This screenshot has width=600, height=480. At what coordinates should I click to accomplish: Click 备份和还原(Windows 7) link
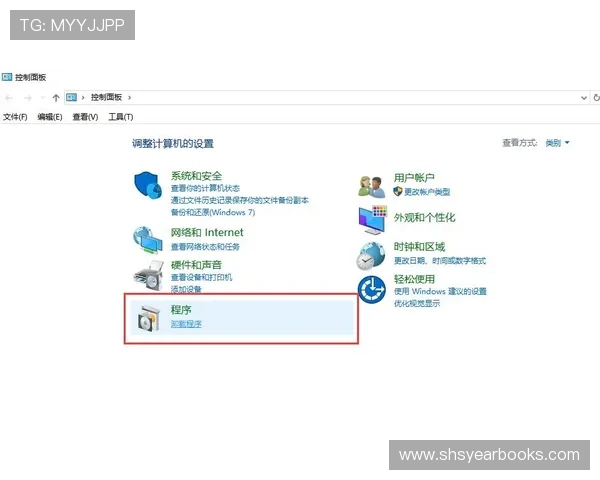213,212
